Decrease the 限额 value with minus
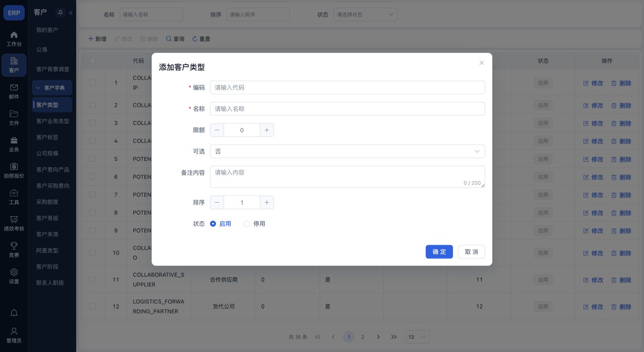Viewport: 644px width, 352px height. 217,130
